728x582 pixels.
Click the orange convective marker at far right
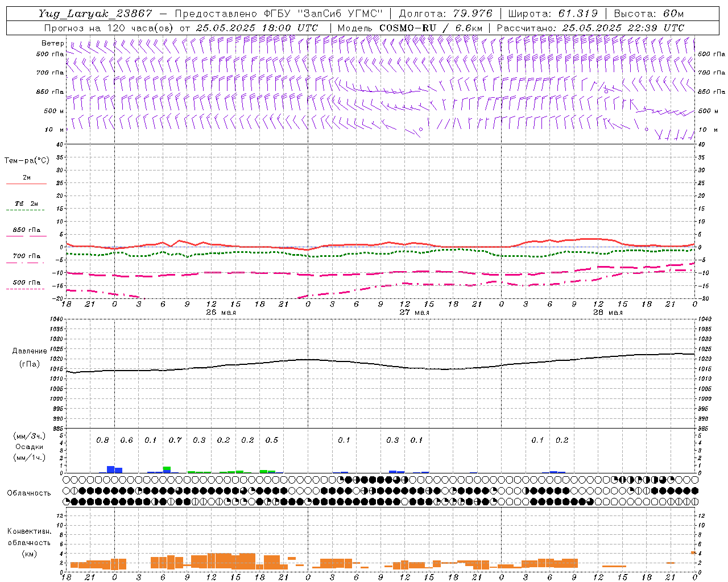click(x=693, y=552)
